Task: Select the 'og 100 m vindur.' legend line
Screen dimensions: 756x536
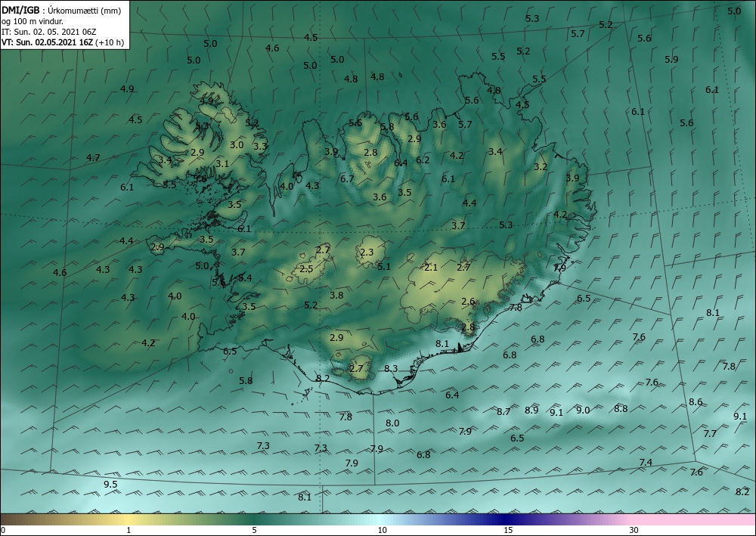Action: click(x=33, y=20)
